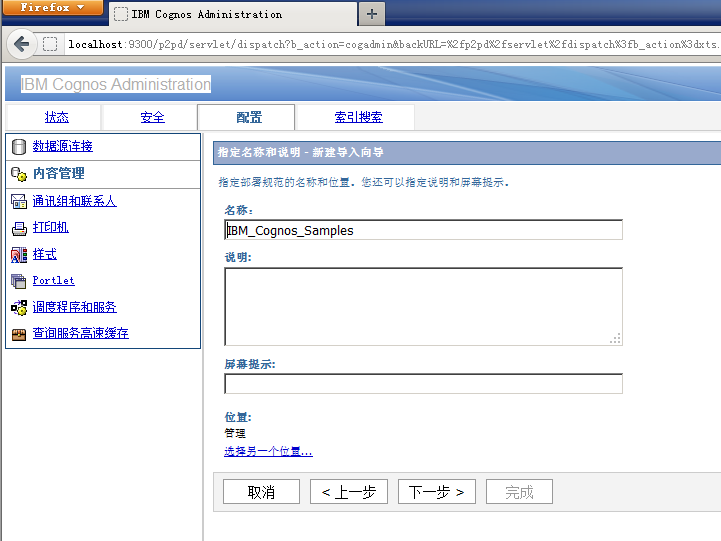
Task: Click the browser back arrow button
Action: click(22, 45)
